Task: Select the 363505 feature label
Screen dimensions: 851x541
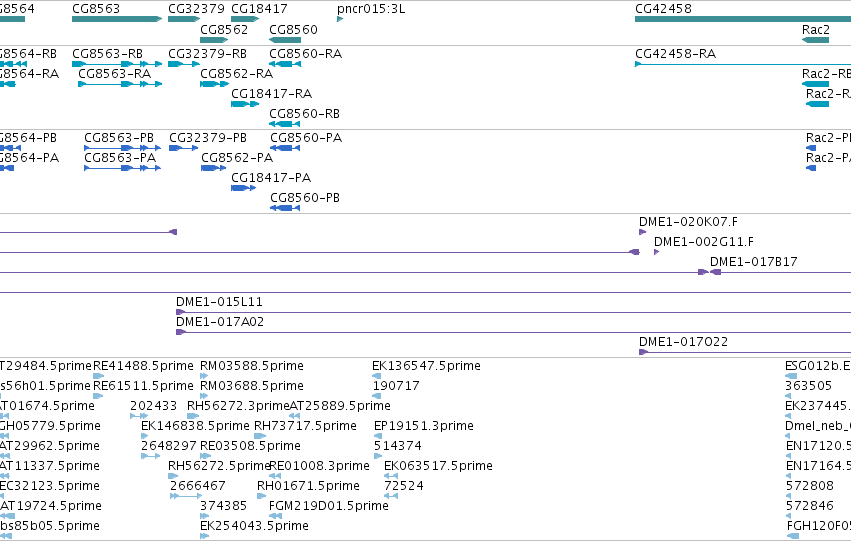Action: tap(808, 386)
